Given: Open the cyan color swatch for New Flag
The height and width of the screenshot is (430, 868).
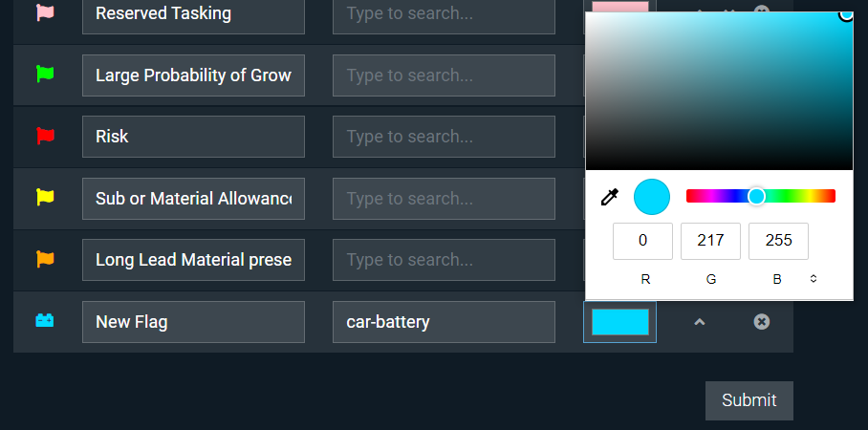Looking at the screenshot, I should click(620, 322).
